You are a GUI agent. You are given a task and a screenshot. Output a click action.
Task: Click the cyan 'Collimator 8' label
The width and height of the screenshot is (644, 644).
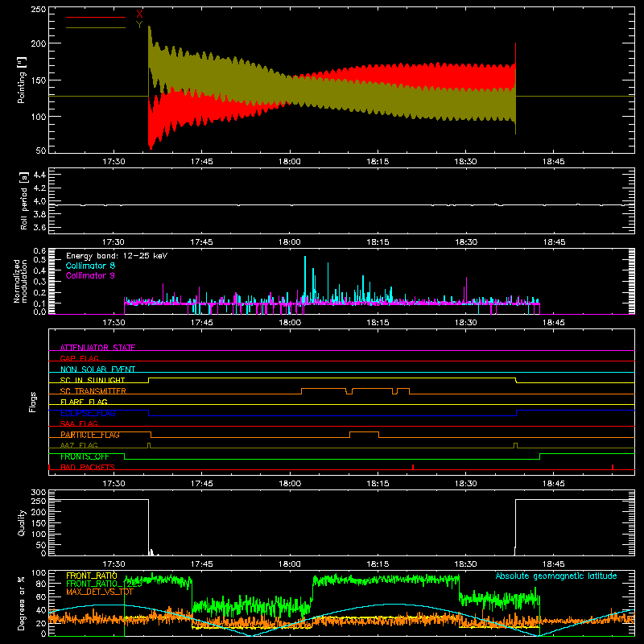pyautogui.click(x=90, y=266)
